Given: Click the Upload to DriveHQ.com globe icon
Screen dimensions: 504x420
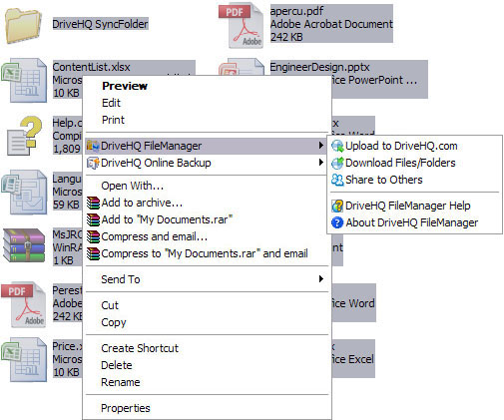Looking at the screenshot, I should (337, 146).
